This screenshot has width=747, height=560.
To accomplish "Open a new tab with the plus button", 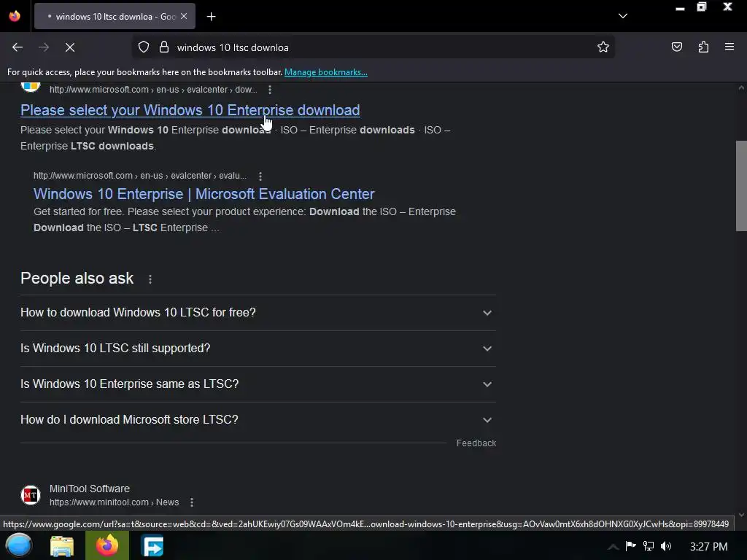I will tap(211, 17).
